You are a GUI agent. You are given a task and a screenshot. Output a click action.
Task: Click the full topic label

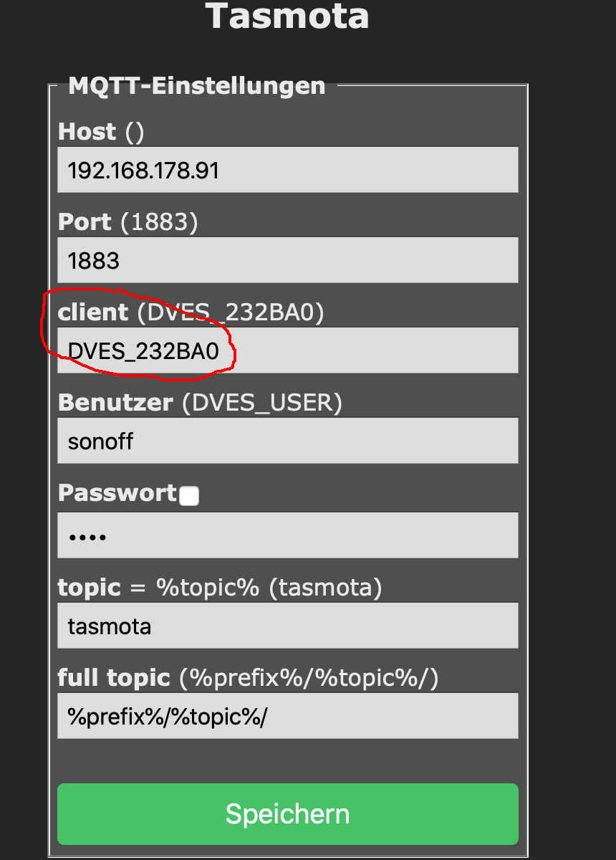114,677
